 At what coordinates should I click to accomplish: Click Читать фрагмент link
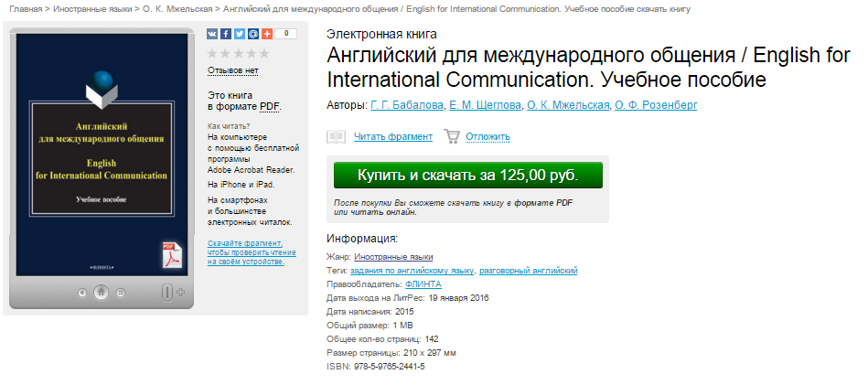[393, 136]
